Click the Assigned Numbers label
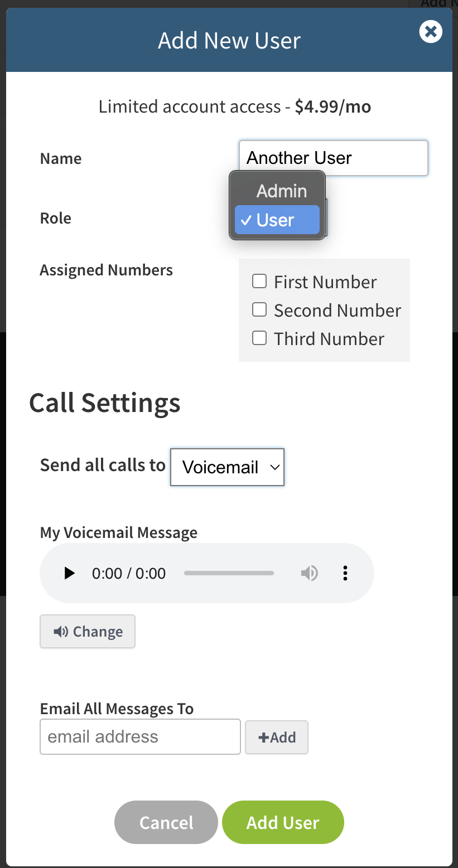458x868 pixels. click(107, 270)
